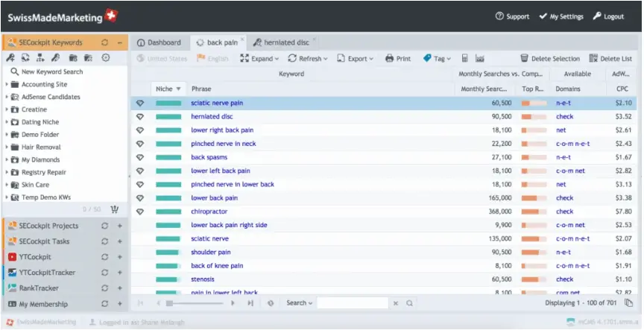644x330 pixels.
Task: Click Niche bar for stenosis row
Action: (x=168, y=279)
